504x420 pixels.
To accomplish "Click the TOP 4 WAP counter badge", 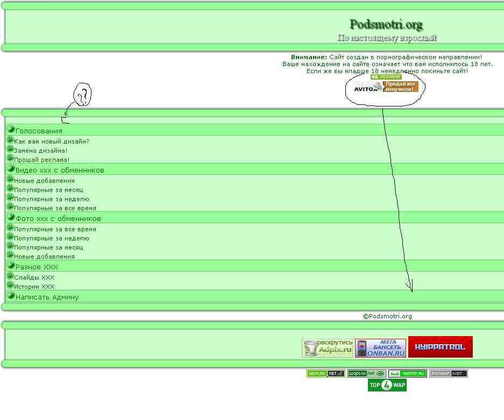I will point(387,385).
